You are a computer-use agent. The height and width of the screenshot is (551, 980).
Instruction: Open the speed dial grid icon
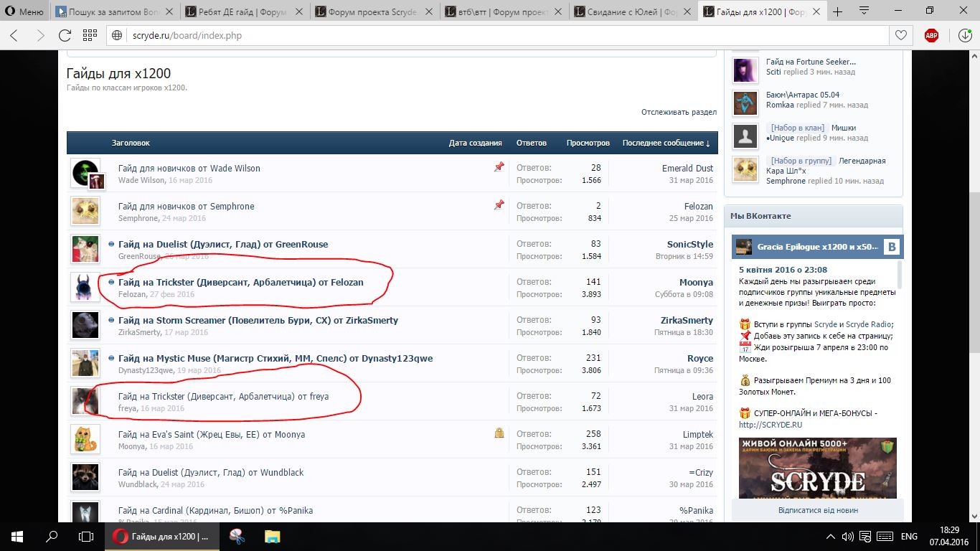coord(90,35)
